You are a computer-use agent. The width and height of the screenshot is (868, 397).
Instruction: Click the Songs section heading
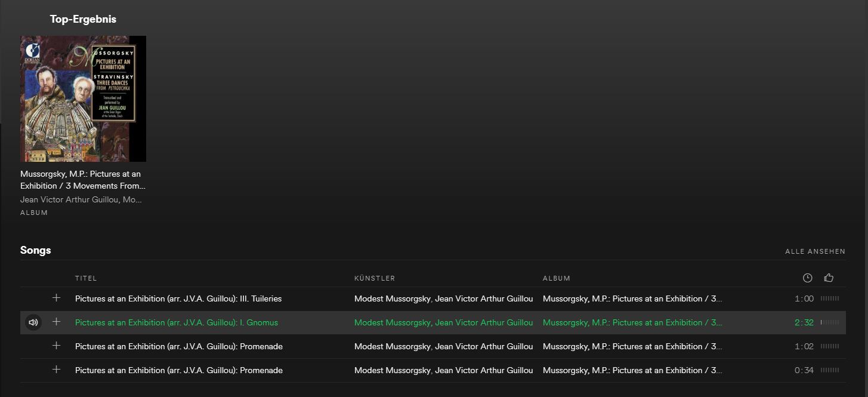coord(36,250)
